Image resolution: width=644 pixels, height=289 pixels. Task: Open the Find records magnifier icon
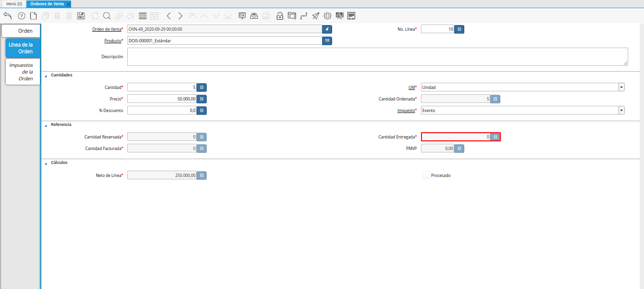(x=107, y=16)
